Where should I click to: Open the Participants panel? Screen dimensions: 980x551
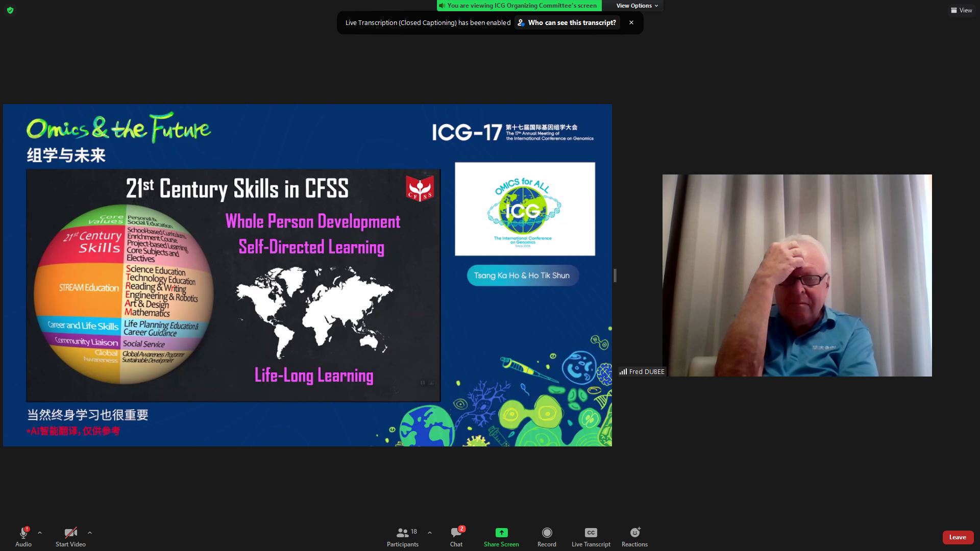click(x=403, y=533)
